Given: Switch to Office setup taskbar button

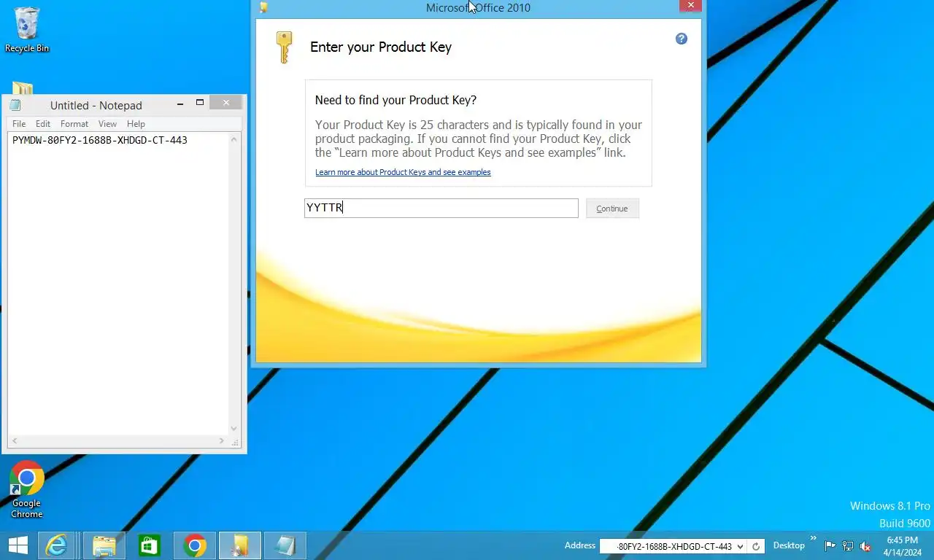Looking at the screenshot, I should [x=240, y=545].
